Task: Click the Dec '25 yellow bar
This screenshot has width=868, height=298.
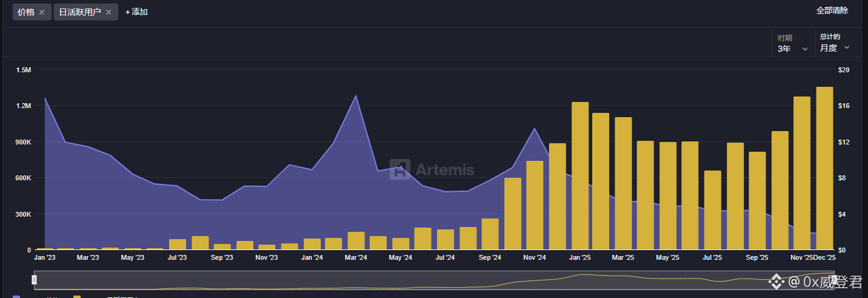Action: pyautogui.click(x=824, y=169)
